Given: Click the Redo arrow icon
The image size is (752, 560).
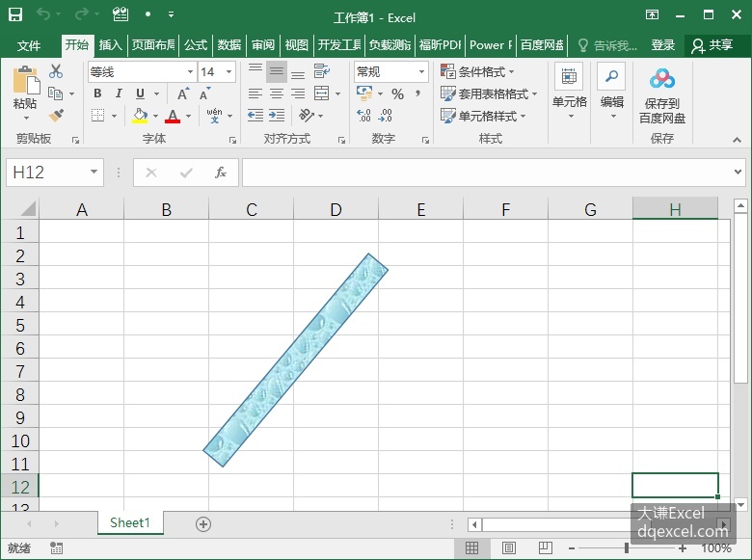Looking at the screenshot, I should (x=82, y=14).
